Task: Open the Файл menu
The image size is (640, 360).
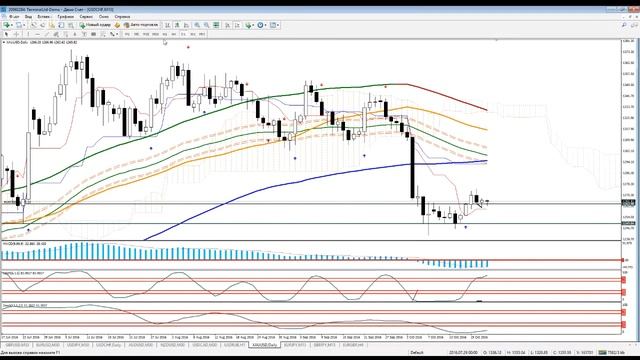Action: click(13, 17)
